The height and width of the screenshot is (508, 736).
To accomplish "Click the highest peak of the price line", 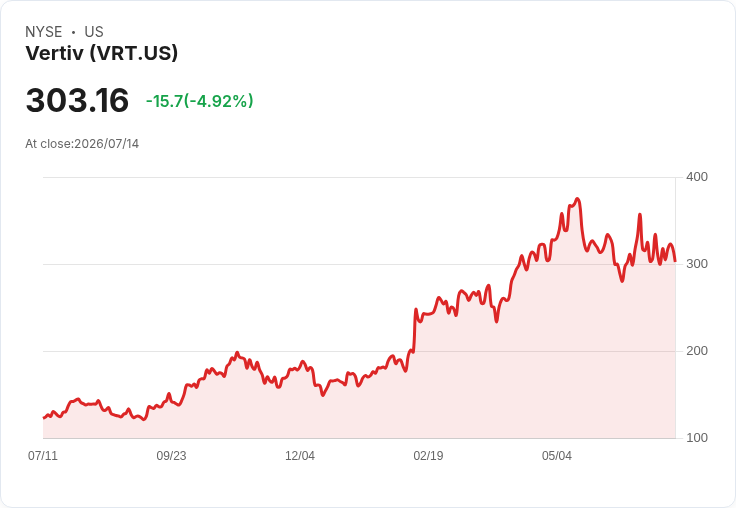I will point(578,199).
